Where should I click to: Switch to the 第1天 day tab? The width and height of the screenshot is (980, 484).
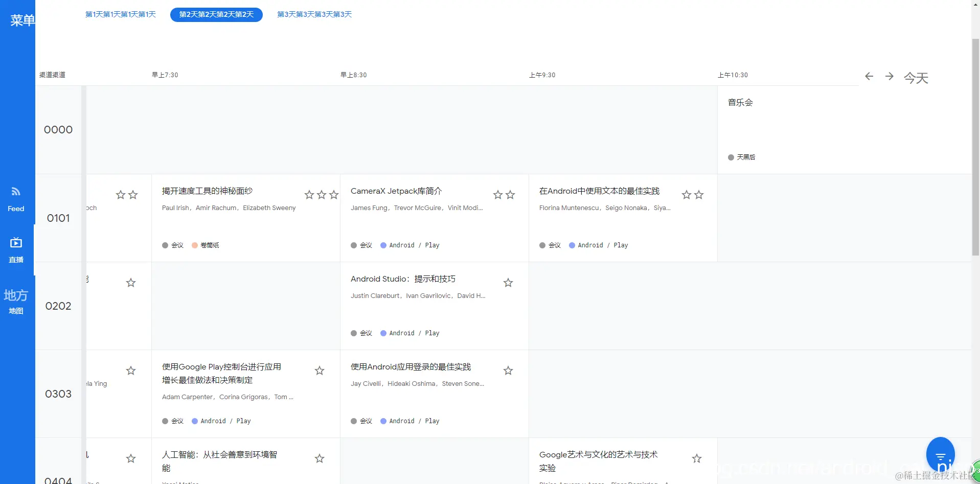coord(121,14)
